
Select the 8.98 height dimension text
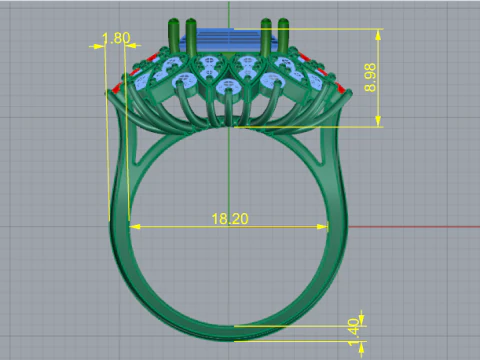370,78
